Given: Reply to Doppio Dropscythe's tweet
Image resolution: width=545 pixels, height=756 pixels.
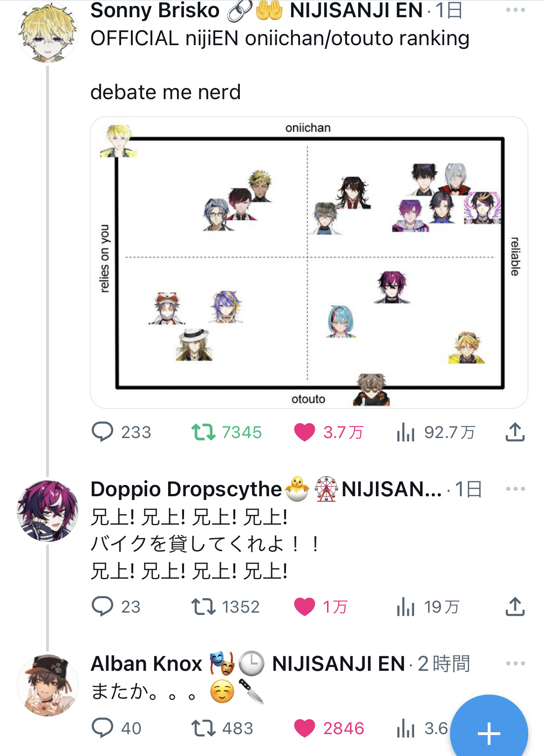Looking at the screenshot, I should coord(116,607).
